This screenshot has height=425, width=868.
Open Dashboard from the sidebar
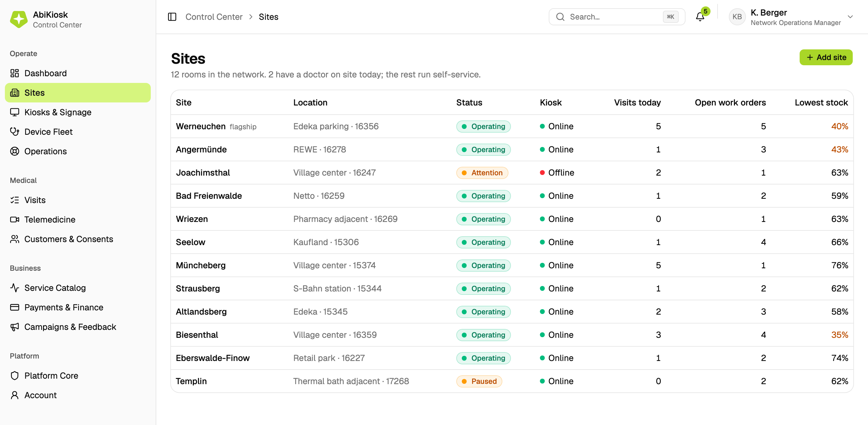[x=78, y=73]
